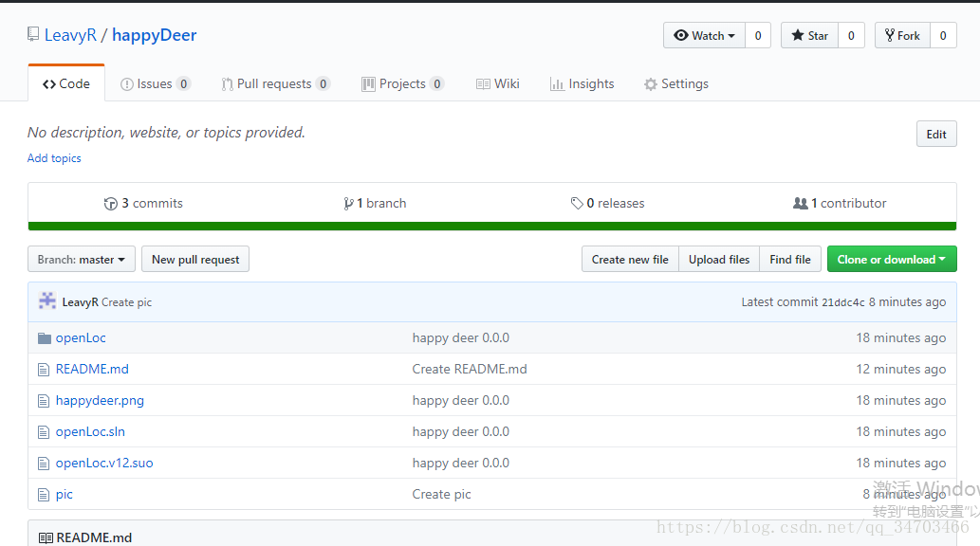Click Create new file button
Viewport: 980px width, 546px height.
(630, 260)
